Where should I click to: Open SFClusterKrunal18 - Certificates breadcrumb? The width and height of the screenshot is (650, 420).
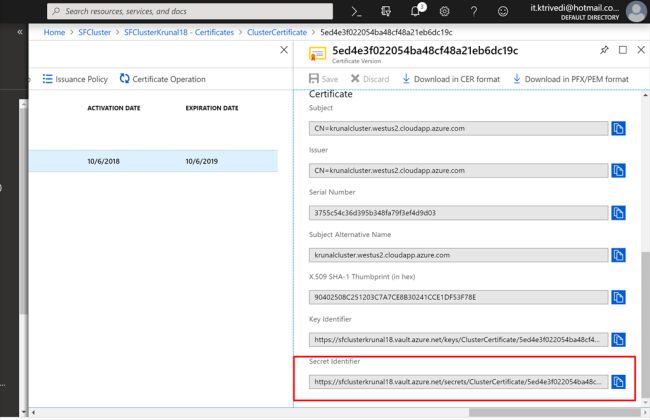(179, 32)
